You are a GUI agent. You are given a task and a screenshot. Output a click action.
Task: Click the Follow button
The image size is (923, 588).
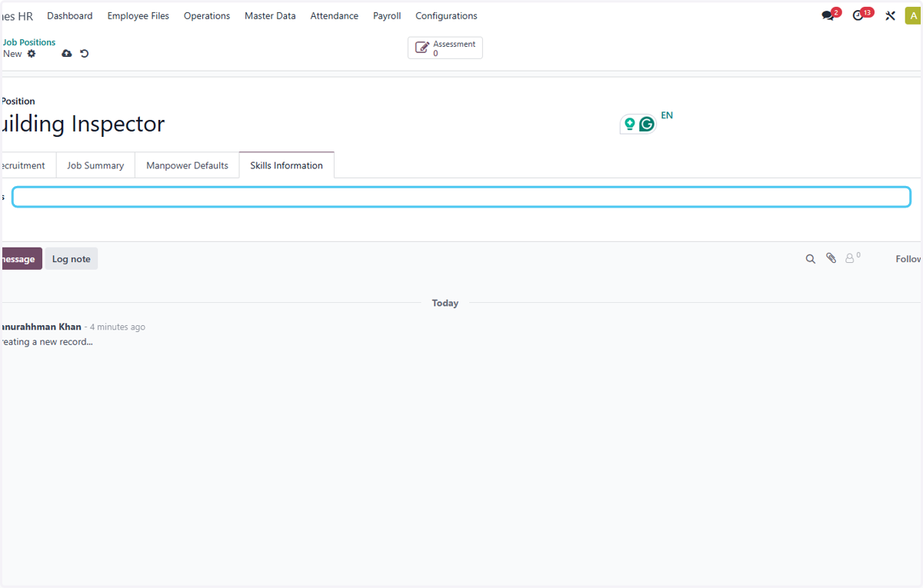pyautogui.click(x=908, y=259)
